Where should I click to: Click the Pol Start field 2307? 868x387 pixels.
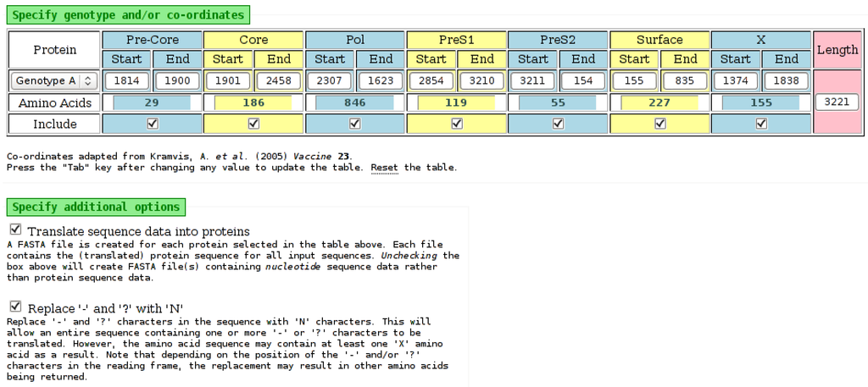click(x=330, y=80)
